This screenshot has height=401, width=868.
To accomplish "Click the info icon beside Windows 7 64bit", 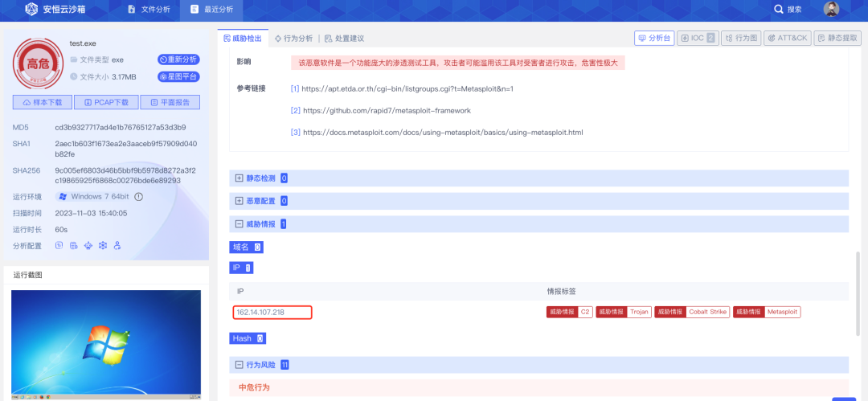I will (138, 197).
